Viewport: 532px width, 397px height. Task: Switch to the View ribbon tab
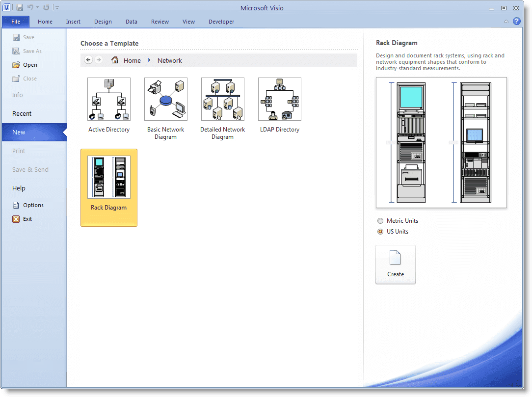click(x=188, y=22)
